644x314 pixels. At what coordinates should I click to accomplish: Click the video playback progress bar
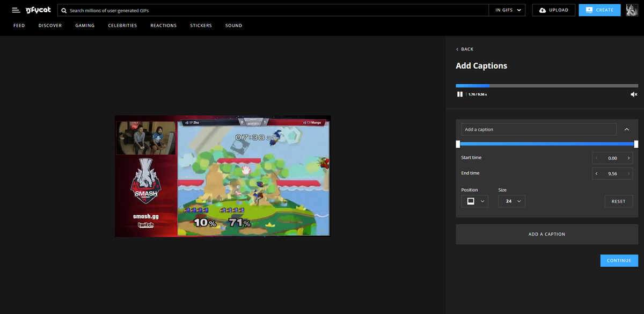point(547,86)
